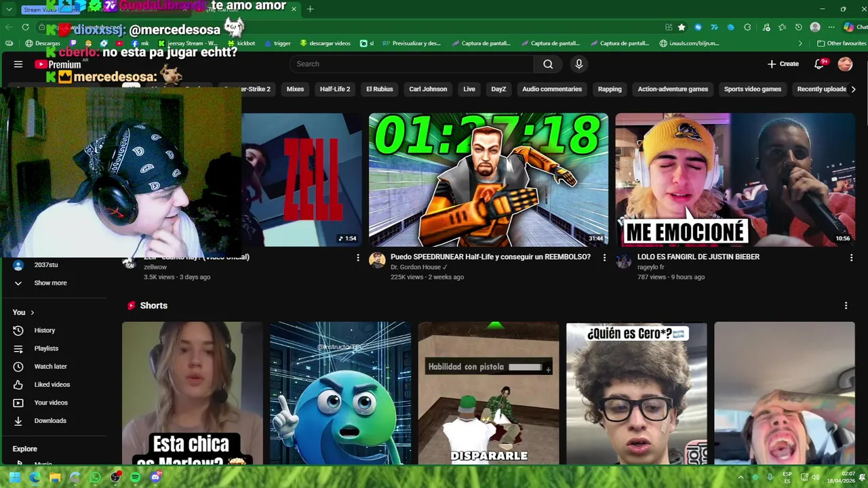Image resolution: width=868 pixels, height=488 pixels.
Task: Play the screaming man in car Short
Action: pos(785,393)
